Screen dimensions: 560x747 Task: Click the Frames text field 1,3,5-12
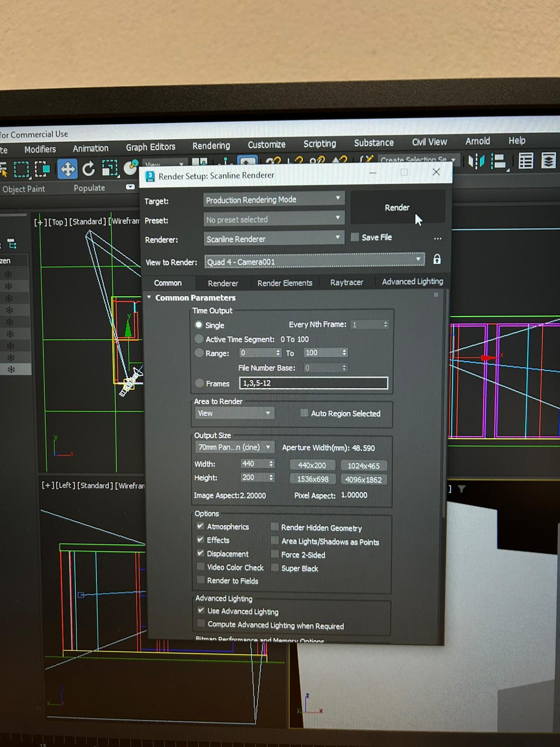pyautogui.click(x=313, y=383)
